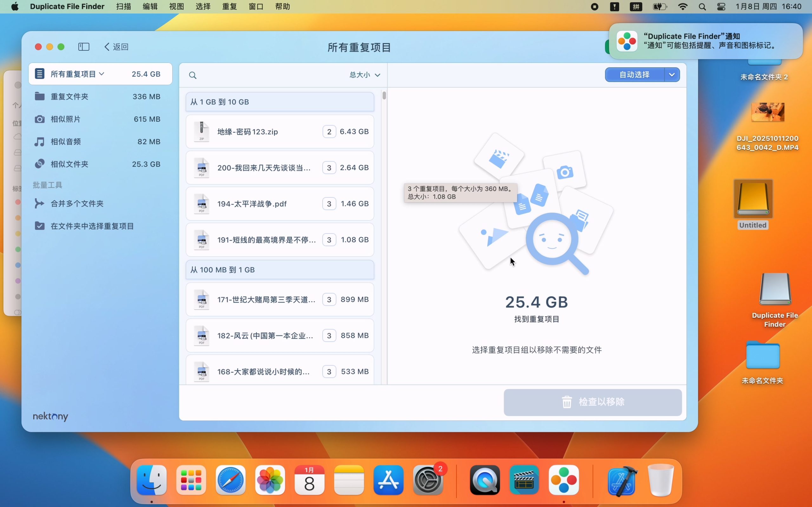The width and height of the screenshot is (812, 507).
Task: Select the Similar Photos camera icon
Action: click(x=40, y=119)
